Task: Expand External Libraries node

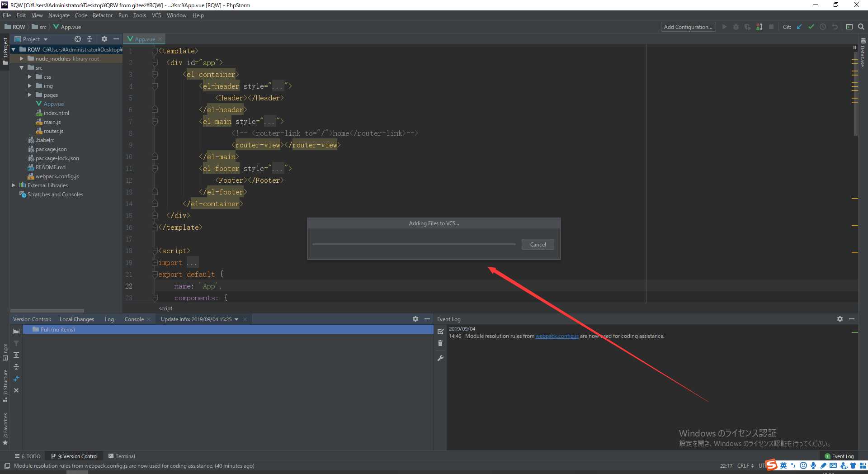Action: (x=14, y=185)
